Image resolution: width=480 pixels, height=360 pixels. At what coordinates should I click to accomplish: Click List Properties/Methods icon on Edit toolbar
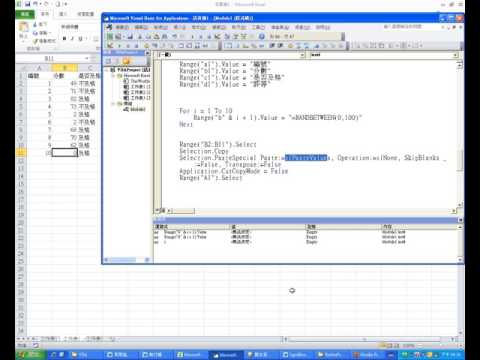click(x=229, y=46)
